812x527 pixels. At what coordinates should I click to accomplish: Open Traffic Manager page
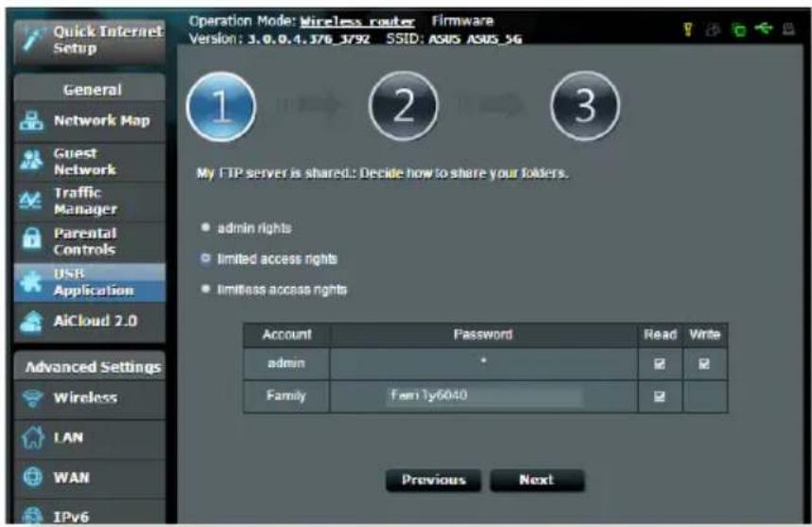[x=90, y=202]
